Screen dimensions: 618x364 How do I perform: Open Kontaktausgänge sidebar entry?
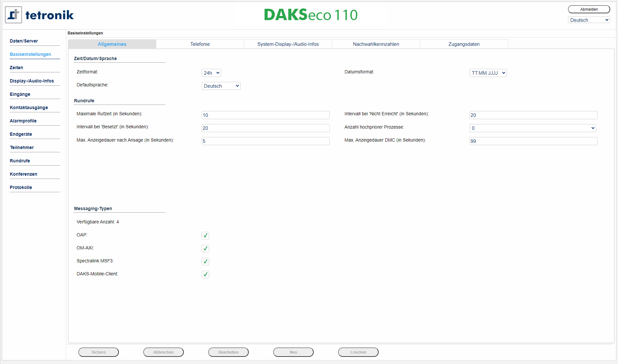29,107
